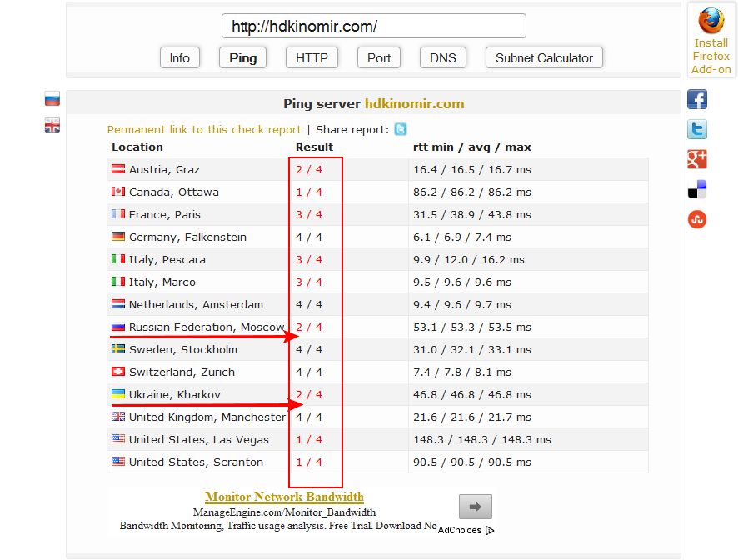
Task: Open the hdkinomir.com header link
Action: [415, 103]
